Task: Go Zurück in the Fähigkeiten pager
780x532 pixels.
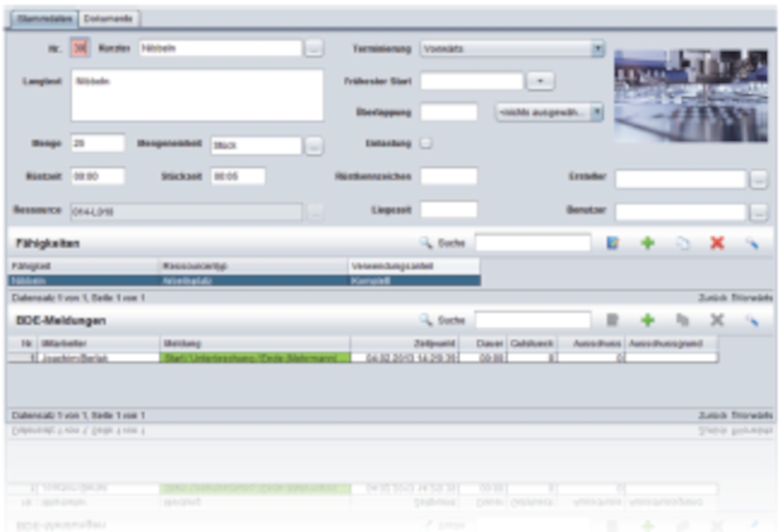Action: click(712, 298)
